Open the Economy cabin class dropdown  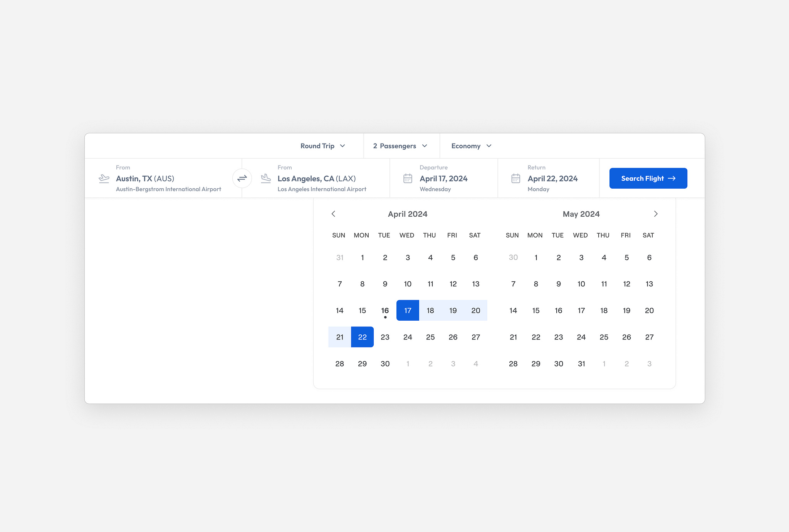point(470,146)
